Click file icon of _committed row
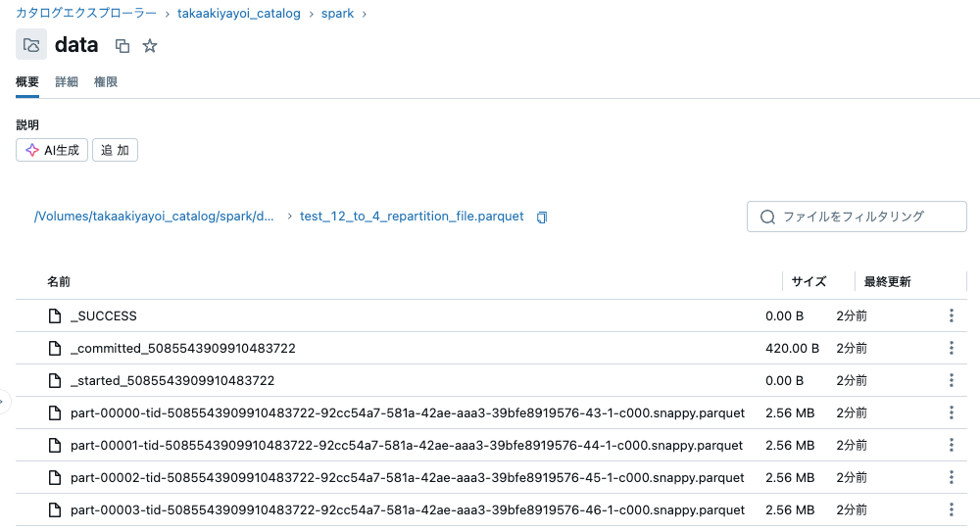This screenshot has height=532, width=980. point(55,348)
